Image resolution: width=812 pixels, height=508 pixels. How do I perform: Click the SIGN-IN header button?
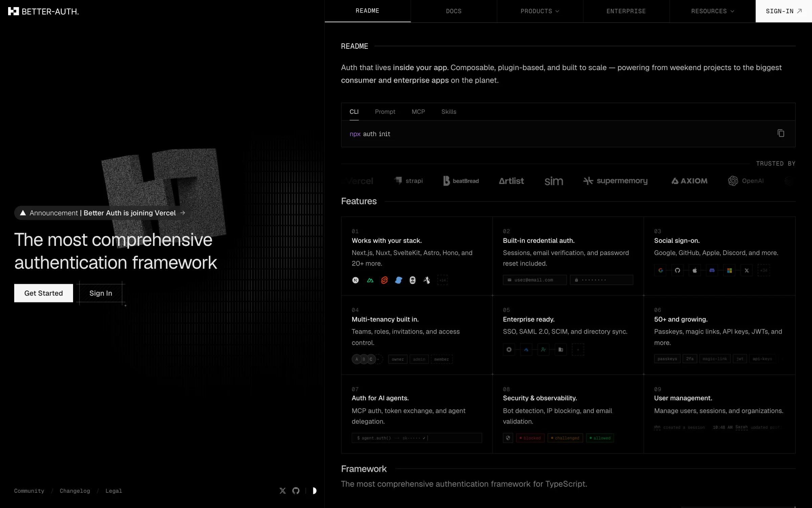point(784,11)
